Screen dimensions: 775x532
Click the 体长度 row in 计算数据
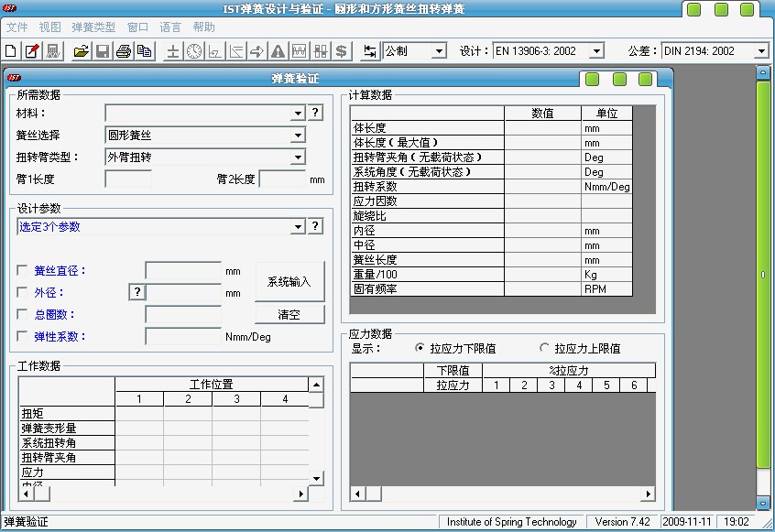point(492,128)
